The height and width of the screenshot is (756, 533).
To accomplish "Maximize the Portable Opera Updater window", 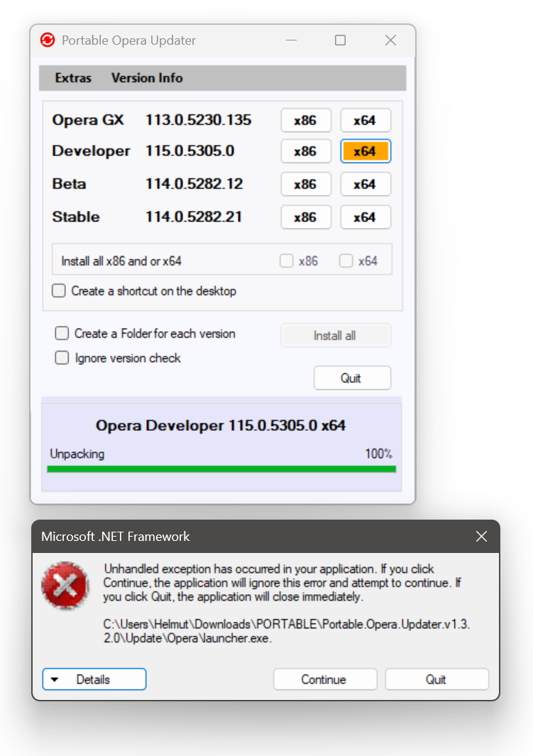I will 340,40.
